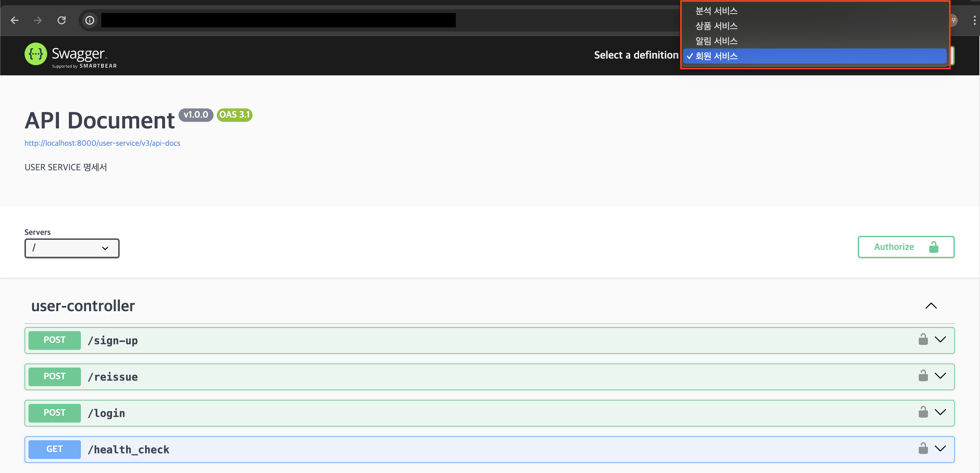This screenshot has height=473, width=980.
Task: Expand the GET /health_check operation chevron
Action: (940, 449)
